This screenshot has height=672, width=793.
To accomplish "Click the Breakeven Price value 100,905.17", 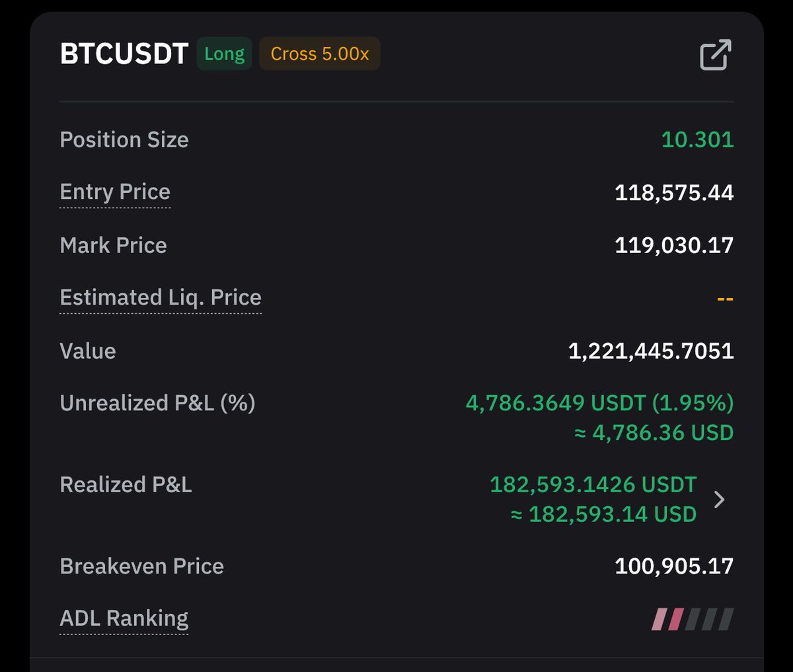I will [x=674, y=566].
